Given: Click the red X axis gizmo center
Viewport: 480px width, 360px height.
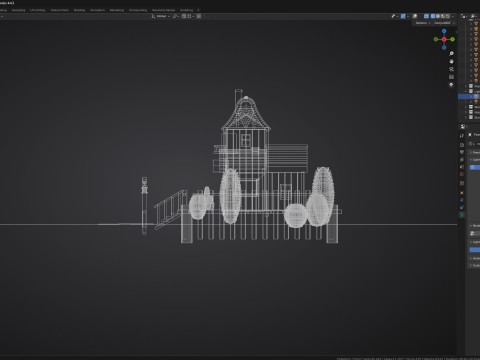Looking at the screenshot, I should tap(444, 39).
